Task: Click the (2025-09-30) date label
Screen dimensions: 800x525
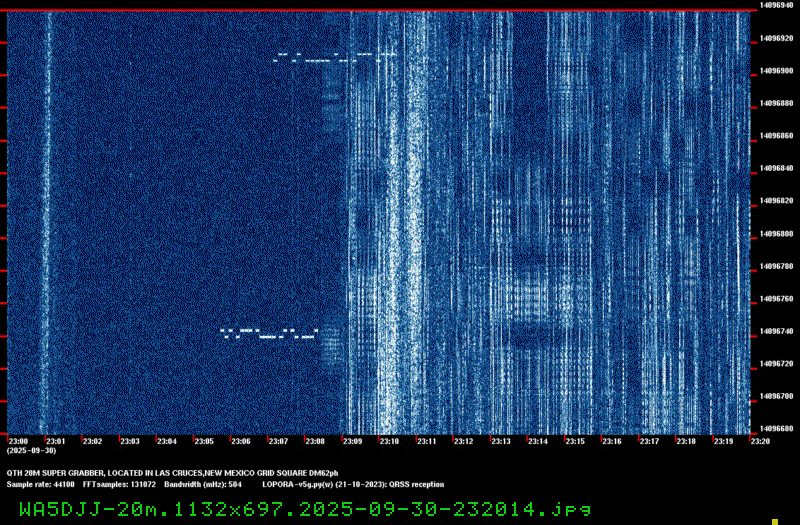Action: (32, 451)
